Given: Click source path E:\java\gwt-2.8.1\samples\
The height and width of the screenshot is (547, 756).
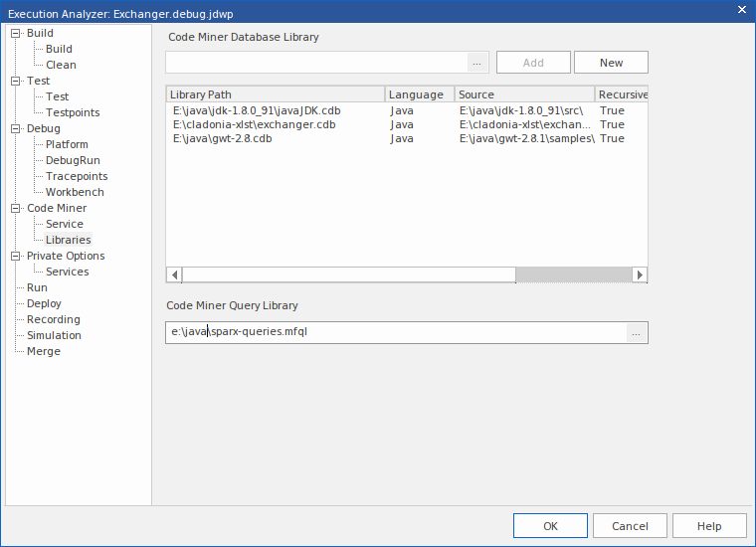Looking at the screenshot, I should [x=527, y=139].
